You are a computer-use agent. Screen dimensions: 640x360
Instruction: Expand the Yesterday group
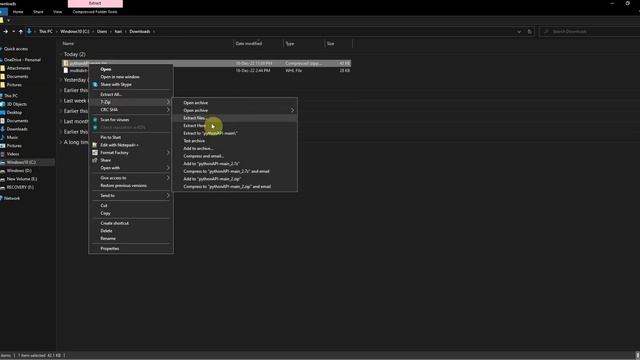pyautogui.click(x=61, y=80)
